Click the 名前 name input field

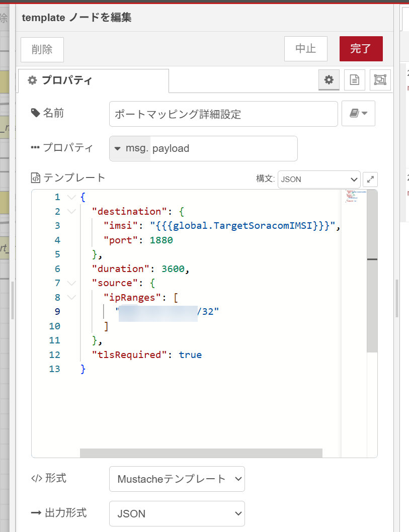pyautogui.click(x=223, y=114)
